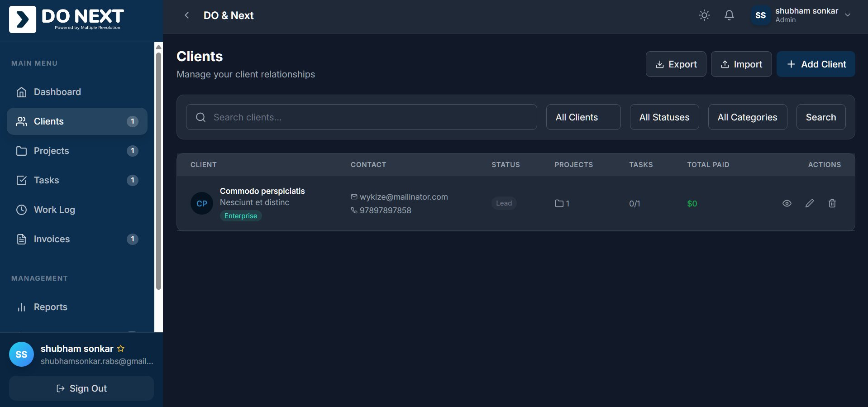
Task: Open the All Statuses filter dropdown
Action: [664, 117]
